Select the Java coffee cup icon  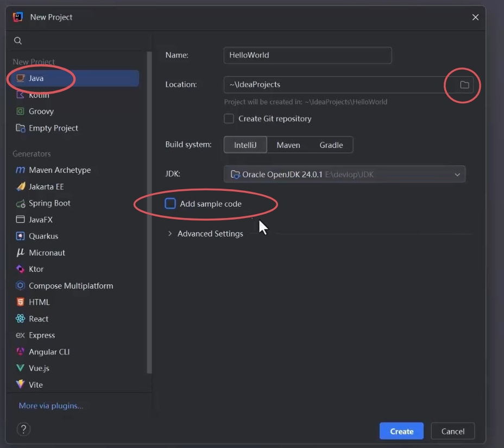point(21,78)
